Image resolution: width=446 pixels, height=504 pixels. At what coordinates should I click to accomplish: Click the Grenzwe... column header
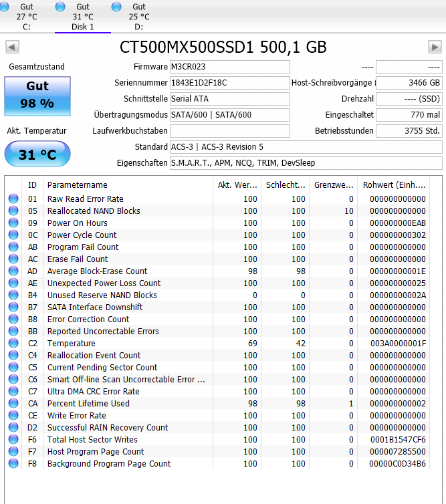coord(334,184)
